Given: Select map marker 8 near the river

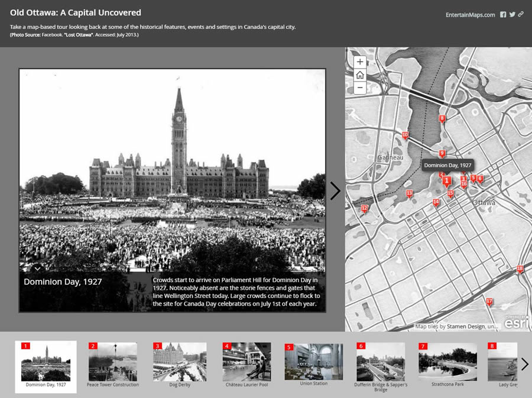Looking at the screenshot, I should 441,118.
